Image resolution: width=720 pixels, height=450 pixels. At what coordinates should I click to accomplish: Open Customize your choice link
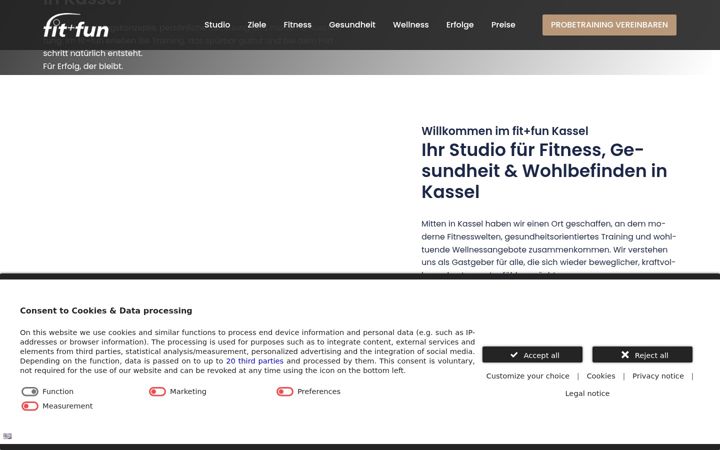(x=528, y=376)
